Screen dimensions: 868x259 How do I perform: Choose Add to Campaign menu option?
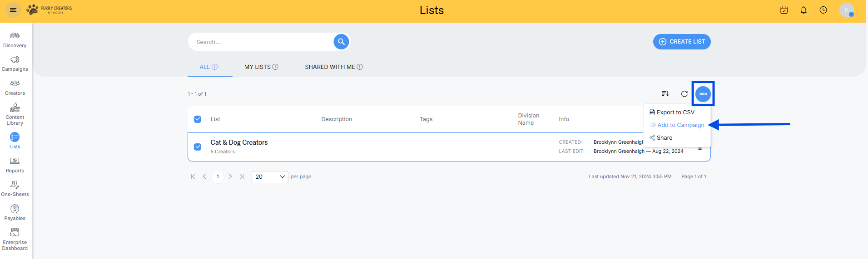[680, 125]
